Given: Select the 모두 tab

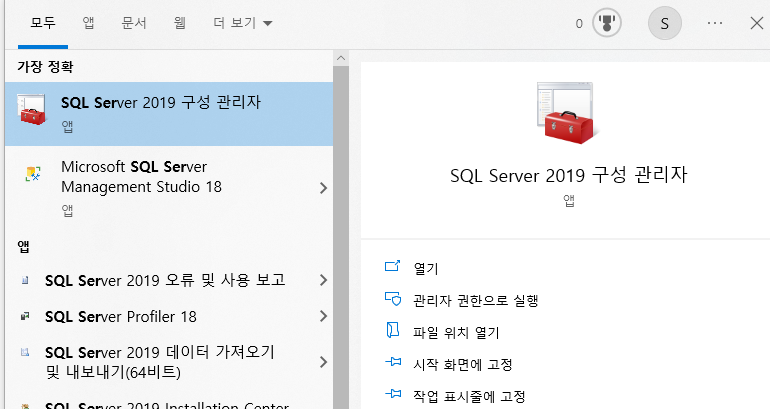Looking at the screenshot, I should click(x=43, y=23).
